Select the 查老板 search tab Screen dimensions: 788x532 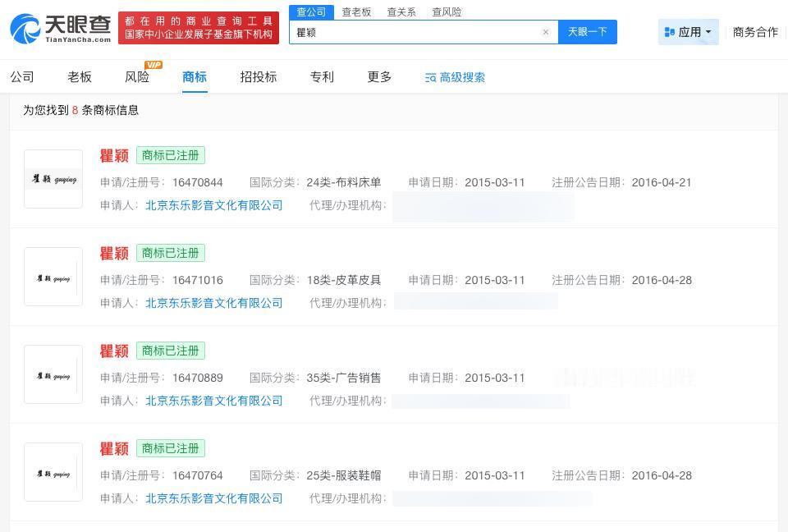click(356, 12)
